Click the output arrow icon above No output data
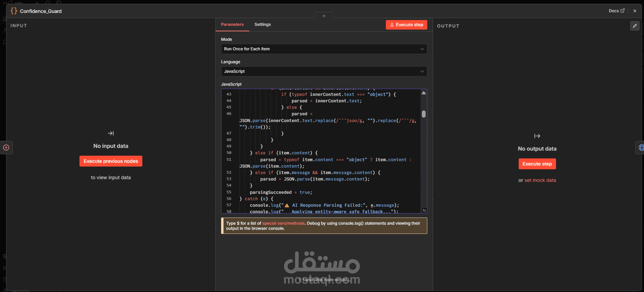644x292 pixels. coord(537,136)
